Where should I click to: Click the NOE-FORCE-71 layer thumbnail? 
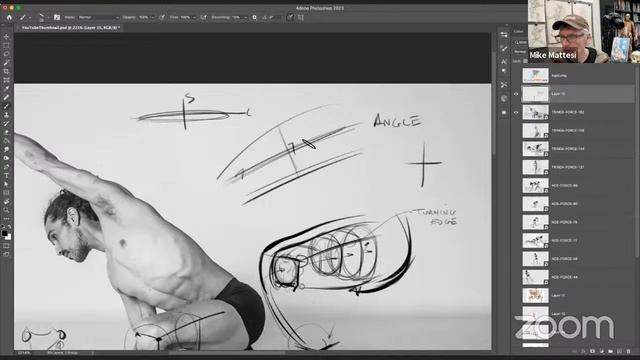(535, 241)
